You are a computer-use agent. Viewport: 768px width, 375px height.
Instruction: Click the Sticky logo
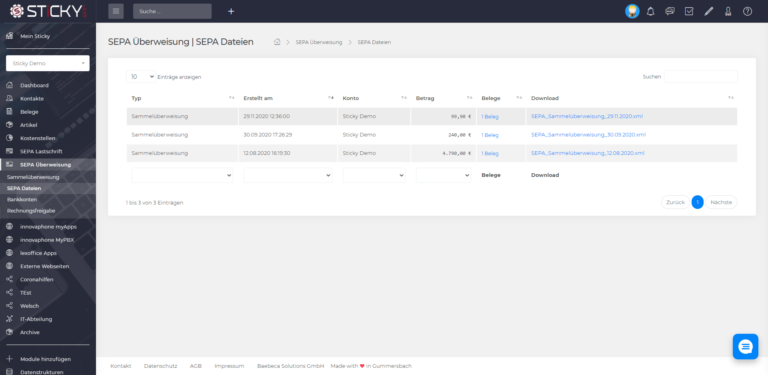48,11
